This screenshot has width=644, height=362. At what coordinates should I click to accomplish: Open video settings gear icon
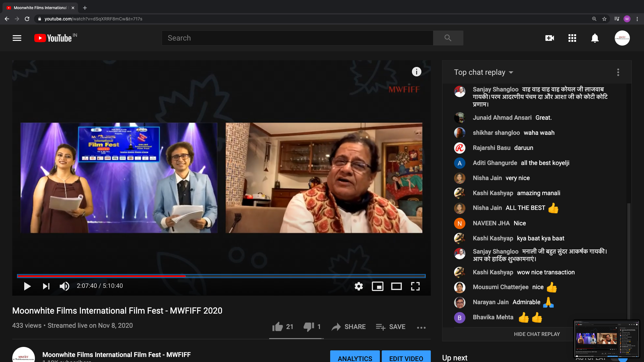pyautogui.click(x=359, y=286)
